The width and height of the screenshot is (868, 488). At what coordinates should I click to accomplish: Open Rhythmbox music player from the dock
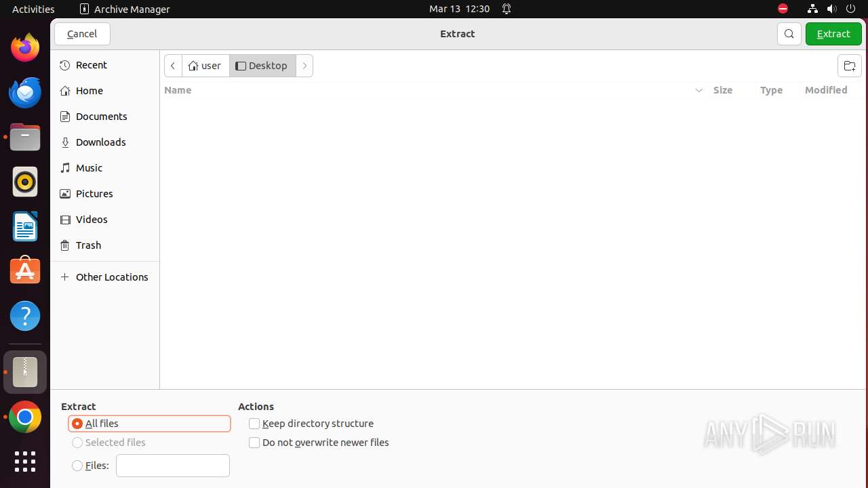point(25,182)
